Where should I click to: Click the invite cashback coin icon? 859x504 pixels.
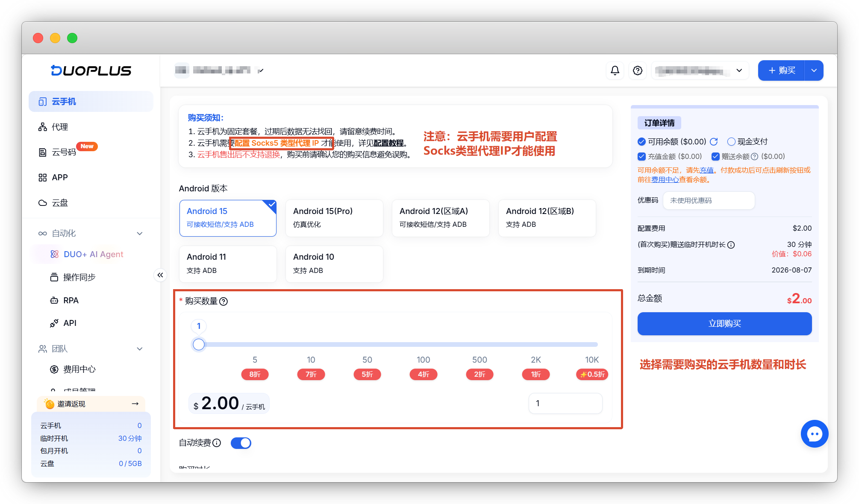tap(49, 404)
